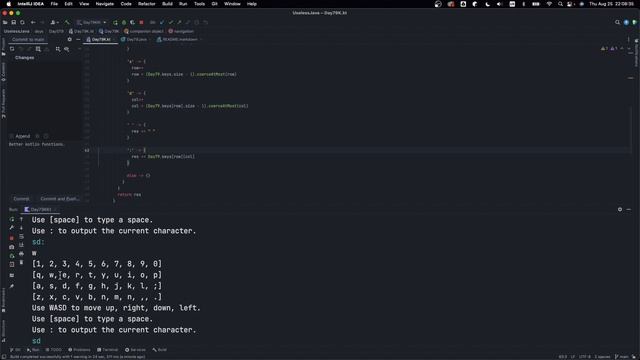Click the Git push arrow icon

click(179, 22)
